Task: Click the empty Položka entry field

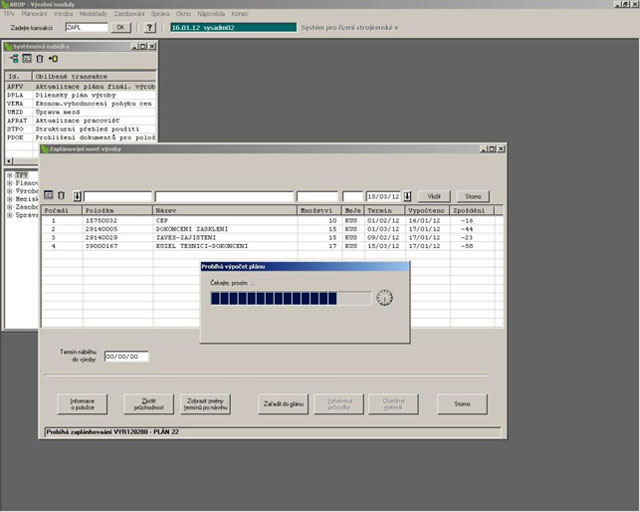Action: click(118, 196)
